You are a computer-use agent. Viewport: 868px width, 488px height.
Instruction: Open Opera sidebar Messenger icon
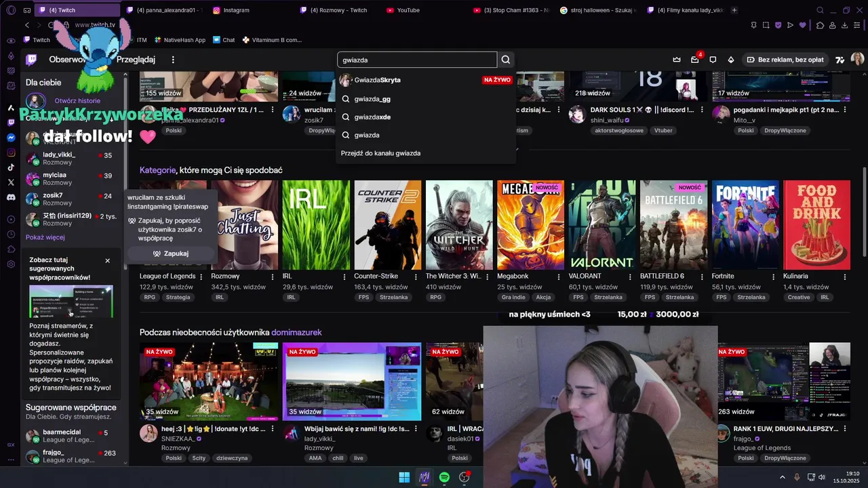[x=11, y=138]
